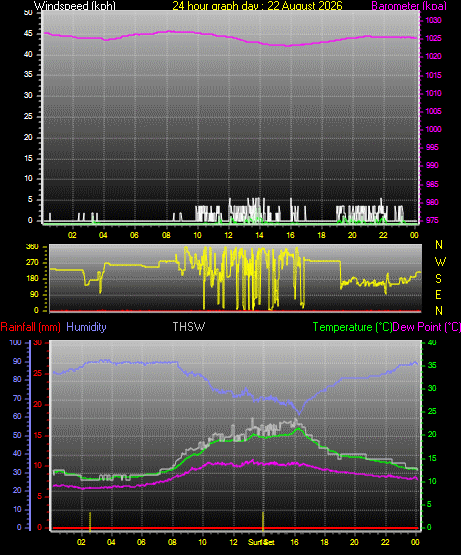
Task: Click hour 20 under the temperature chart
Action: point(354,542)
